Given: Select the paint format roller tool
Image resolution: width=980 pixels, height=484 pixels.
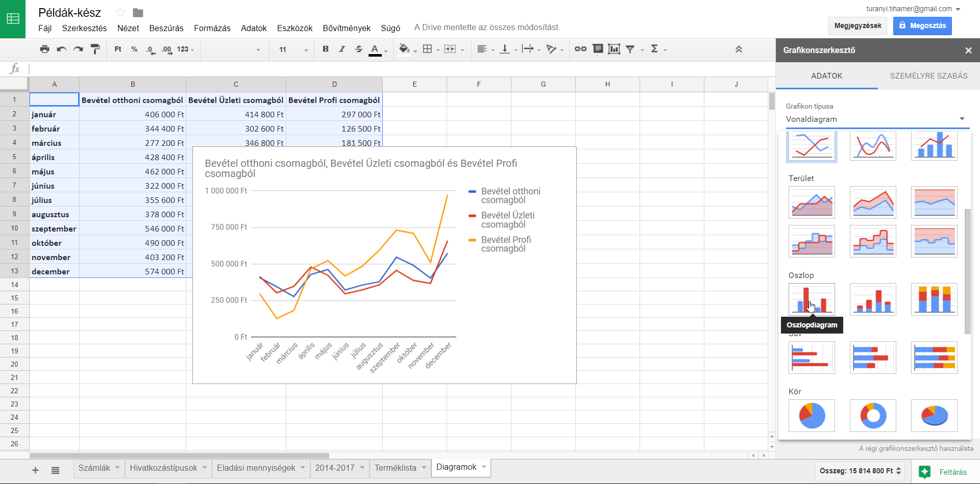Looking at the screenshot, I should (95, 49).
